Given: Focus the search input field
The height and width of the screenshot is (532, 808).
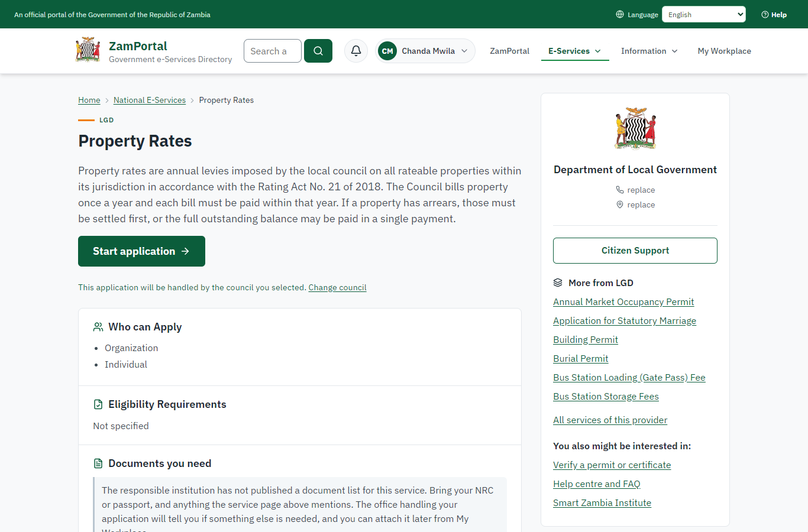Looking at the screenshot, I should click(273, 51).
